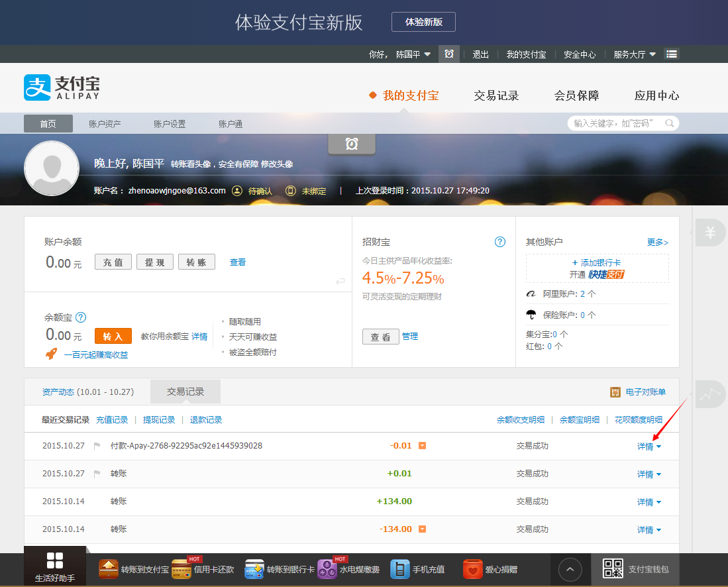Viewport: 728px width, 587px height.
Task: Click the 爱心捐赠 heart icon
Action: click(473, 569)
